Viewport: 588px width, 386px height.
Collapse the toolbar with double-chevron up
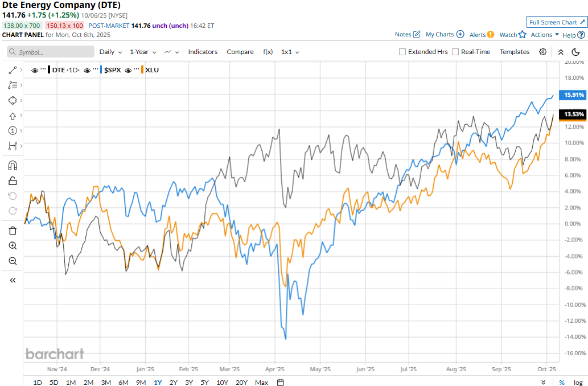561,52
